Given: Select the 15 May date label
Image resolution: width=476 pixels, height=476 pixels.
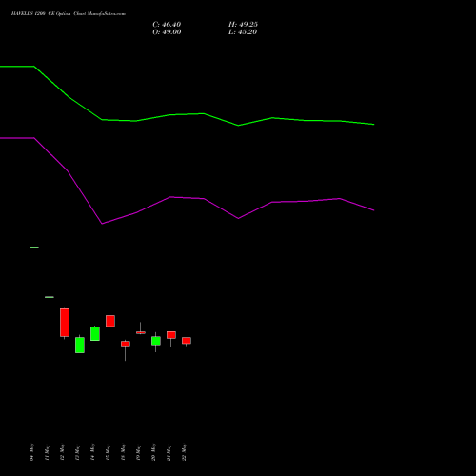Looking at the screenshot, I should pyautogui.click(x=108, y=452).
